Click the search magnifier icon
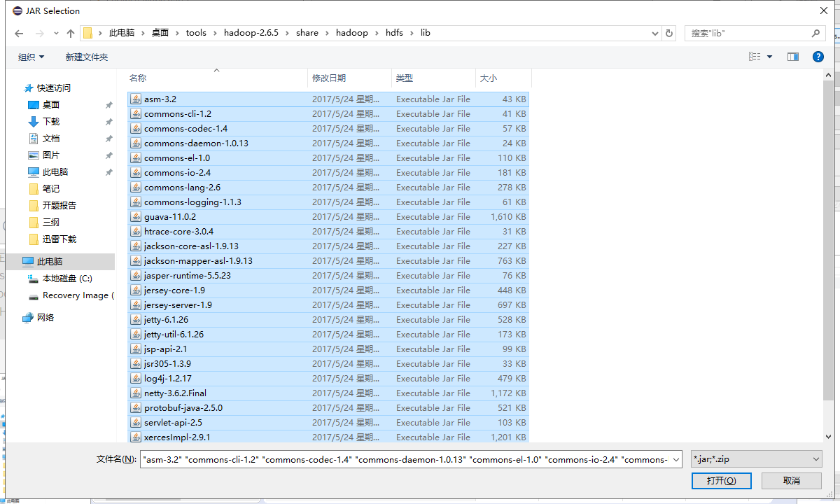This screenshot has height=504, width=840. point(815,33)
